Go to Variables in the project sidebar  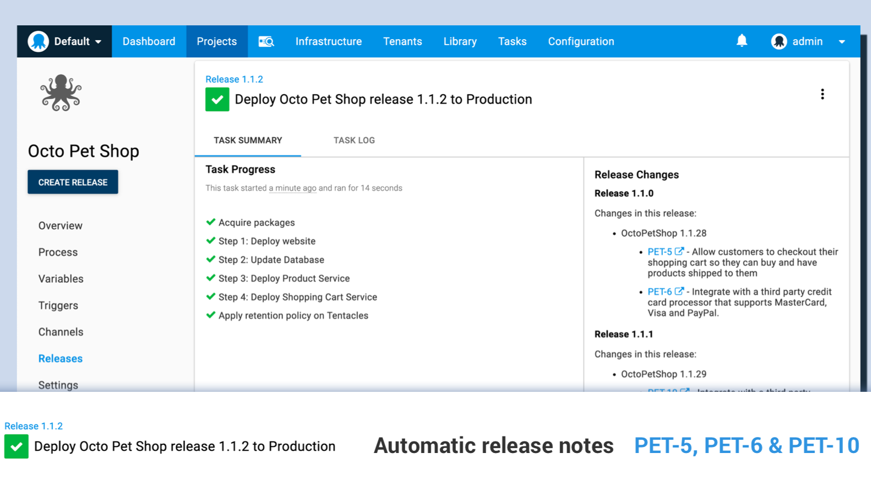[61, 279]
